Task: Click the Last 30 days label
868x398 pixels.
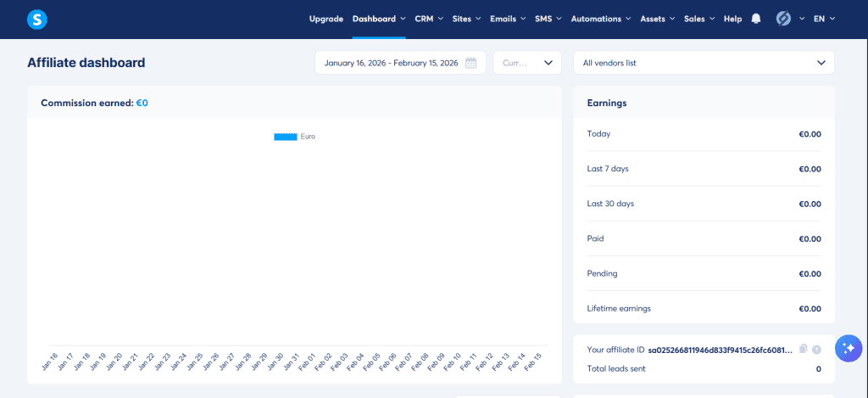Action: pyautogui.click(x=610, y=204)
